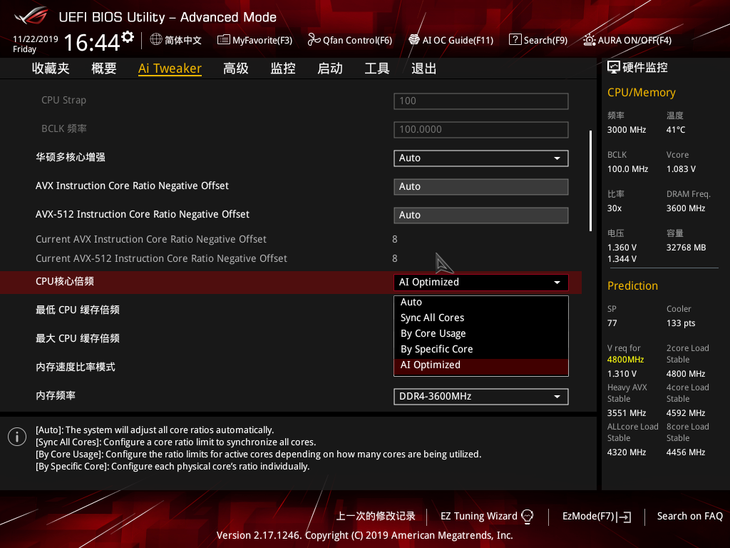This screenshot has height=548, width=730.
Task: Click the AVX-512 Core Ratio Negative Offset field
Action: pyautogui.click(x=481, y=215)
